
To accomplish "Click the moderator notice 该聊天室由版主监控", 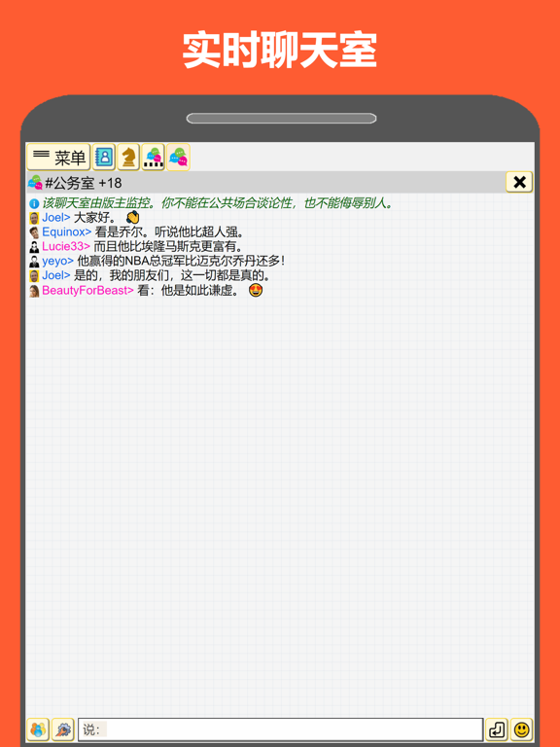I will [x=218, y=203].
